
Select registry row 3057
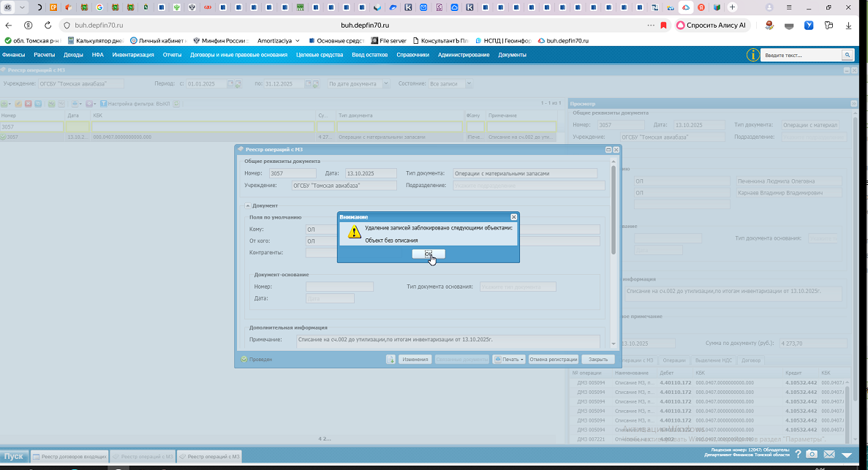point(279,137)
